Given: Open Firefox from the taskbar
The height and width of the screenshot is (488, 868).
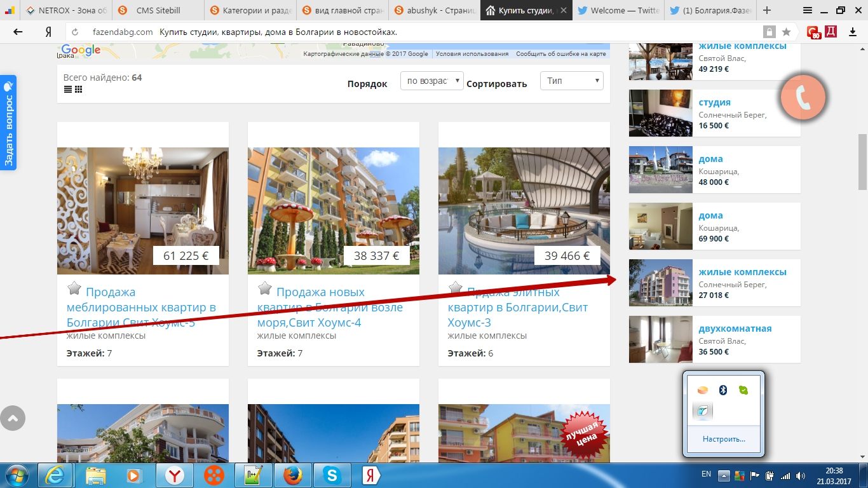Looking at the screenshot, I should click(292, 475).
